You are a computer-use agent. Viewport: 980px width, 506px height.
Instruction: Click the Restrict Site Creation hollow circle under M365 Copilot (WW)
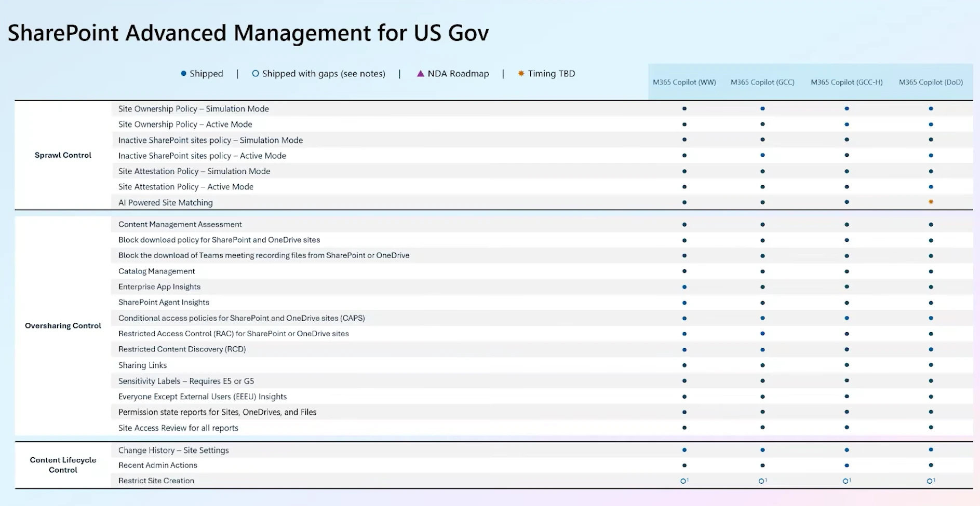pyautogui.click(x=683, y=481)
